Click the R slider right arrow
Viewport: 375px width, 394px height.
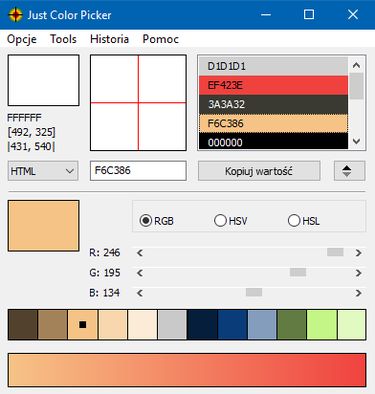[358, 253]
